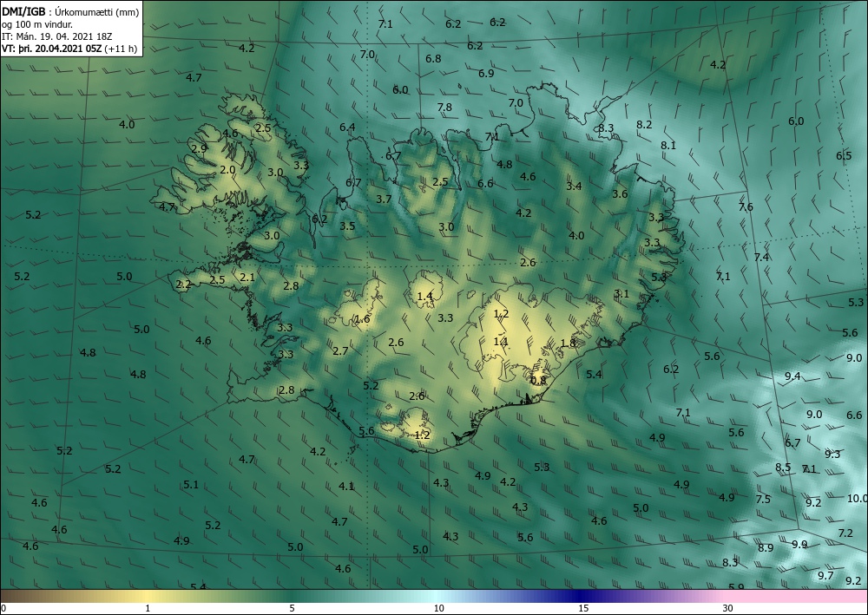868x615 pixels.
Task: Click the map value '6.8'
Action: (x=433, y=59)
